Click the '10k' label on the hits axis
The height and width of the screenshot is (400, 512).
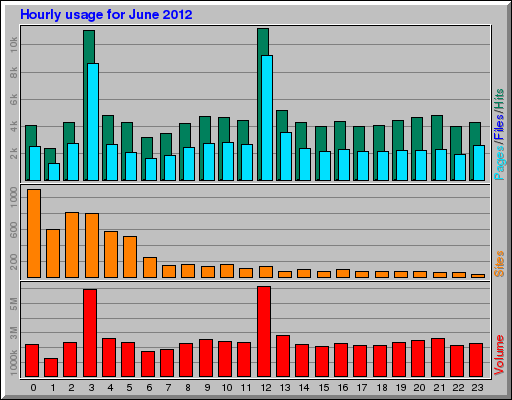pyautogui.click(x=13, y=45)
